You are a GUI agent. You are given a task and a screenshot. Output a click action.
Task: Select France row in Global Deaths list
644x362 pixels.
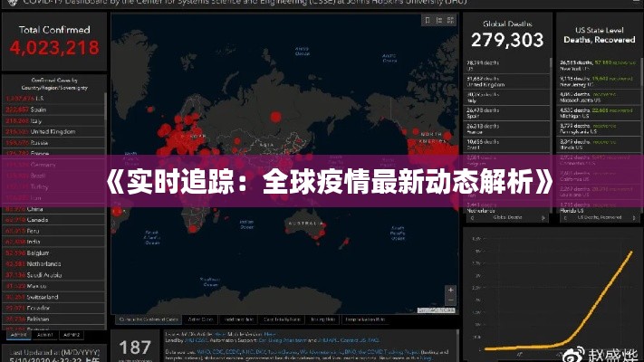click(x=507, y=129)
